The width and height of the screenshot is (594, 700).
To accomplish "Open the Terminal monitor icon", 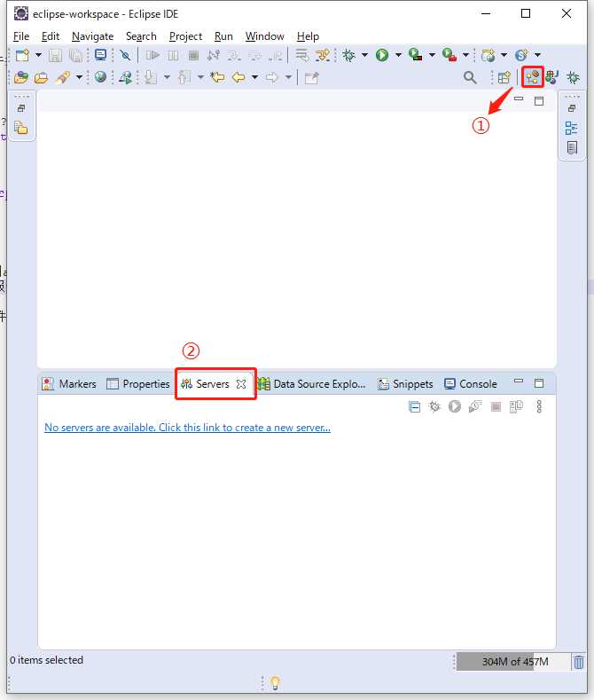I will [x=101, y=55].
